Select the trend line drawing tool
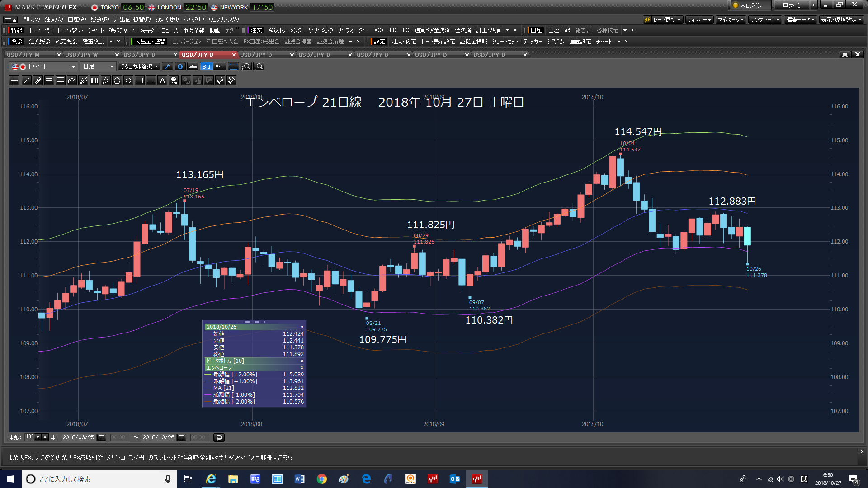 tap(27, 80)
